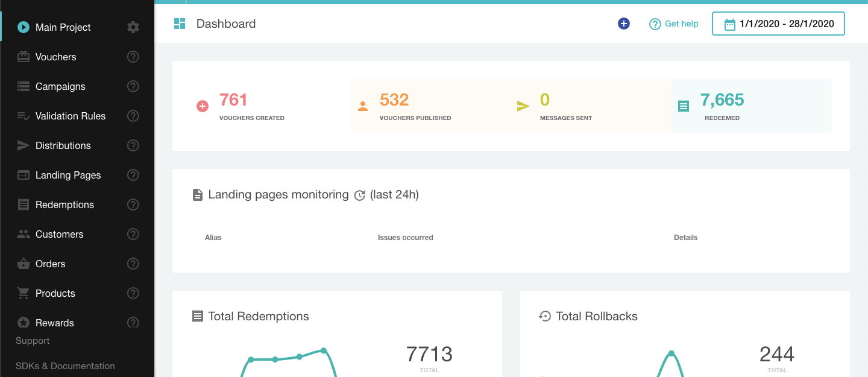The width and height of the screenshot is (868, 377).
Task: Click the Redeemed receipt icon
Action: click(x=684, y=106)
